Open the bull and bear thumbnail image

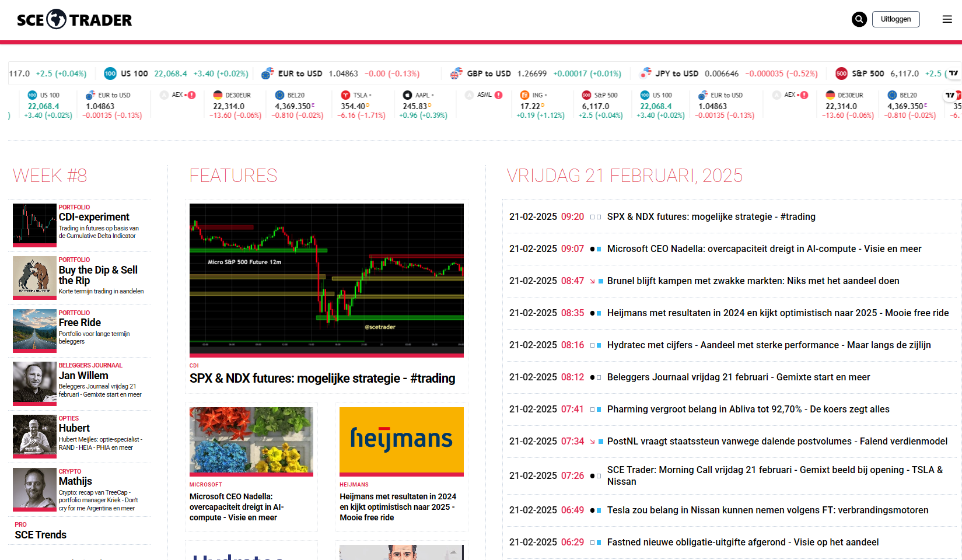click(34, 278)
